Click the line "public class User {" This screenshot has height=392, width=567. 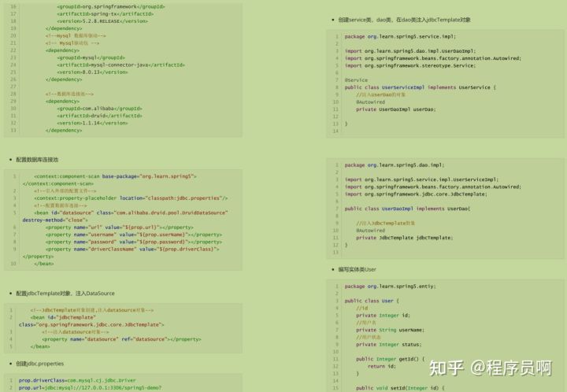(372, 301)
